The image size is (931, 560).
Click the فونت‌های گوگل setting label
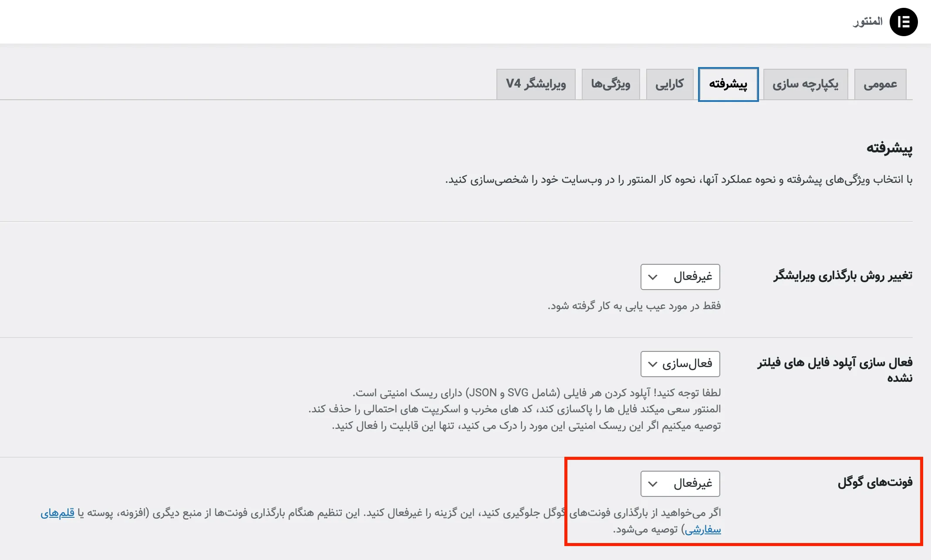[x=875, y=482]
